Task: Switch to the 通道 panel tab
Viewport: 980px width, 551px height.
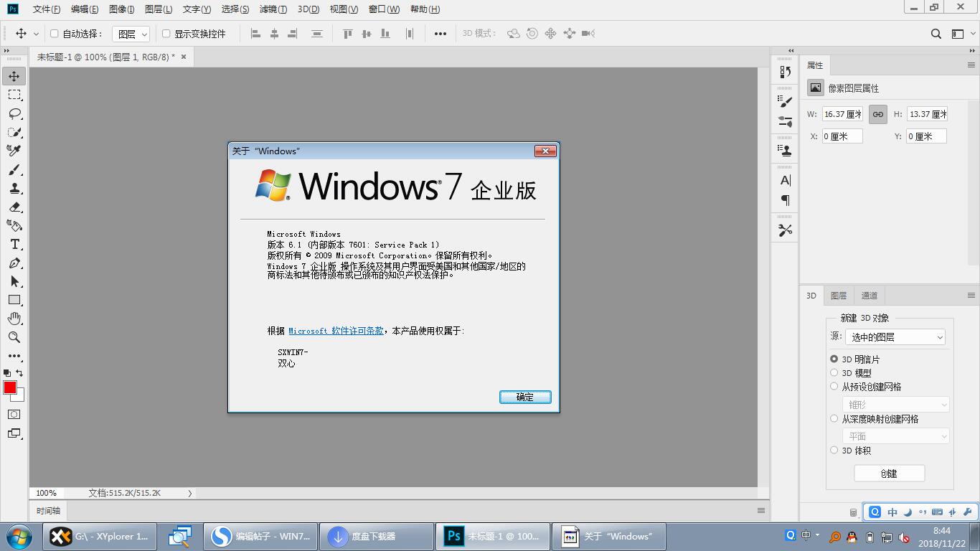Action: [x=870, y=296]
